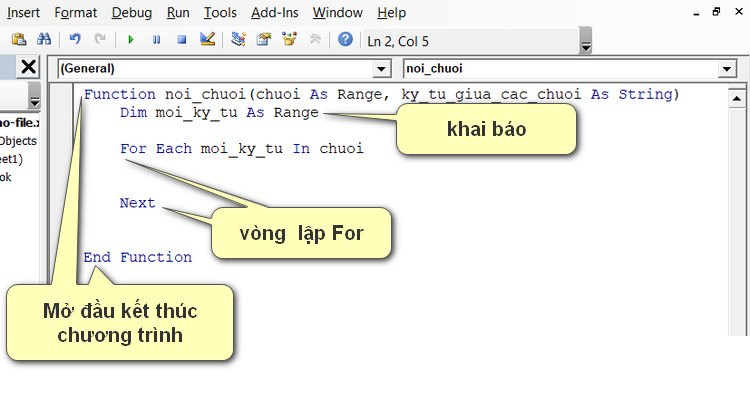Screen dimensions: 750x399
Task: Click the Ln 2, Col 5 position indicator
Action: click(398, 42)
